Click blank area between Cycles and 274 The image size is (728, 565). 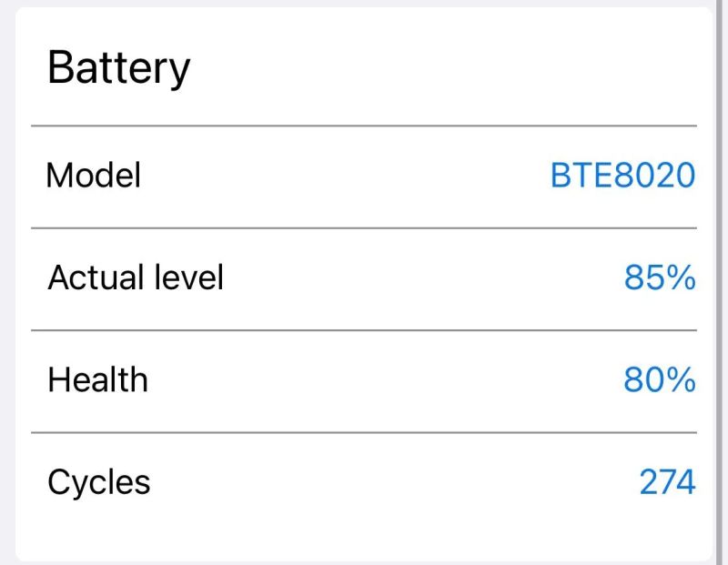point(391,482)
